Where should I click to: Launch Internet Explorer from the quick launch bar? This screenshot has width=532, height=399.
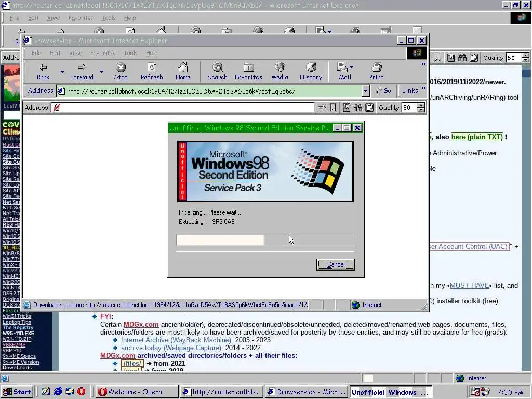pyautogui.click(x=58, y=392)
